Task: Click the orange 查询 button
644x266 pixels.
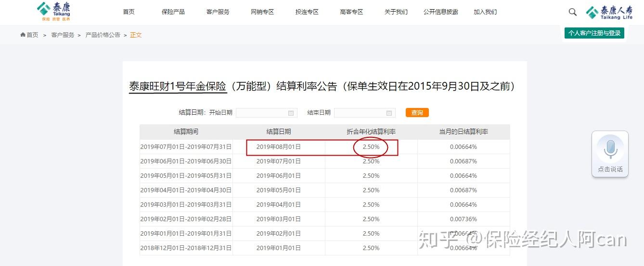Action: click(417, 113)
